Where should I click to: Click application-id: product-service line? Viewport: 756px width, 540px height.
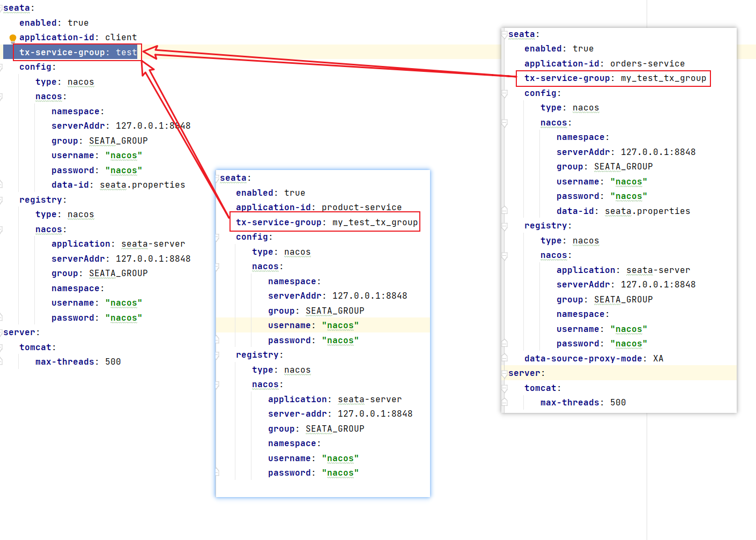(319, 208)
